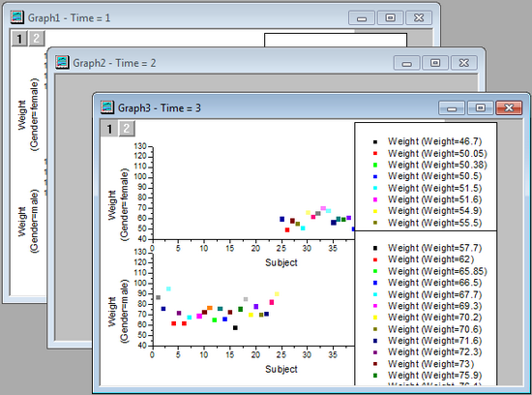Minimize the Graph2 window
The width and height of the screenshot is (532, 395).
click(407, 63)
